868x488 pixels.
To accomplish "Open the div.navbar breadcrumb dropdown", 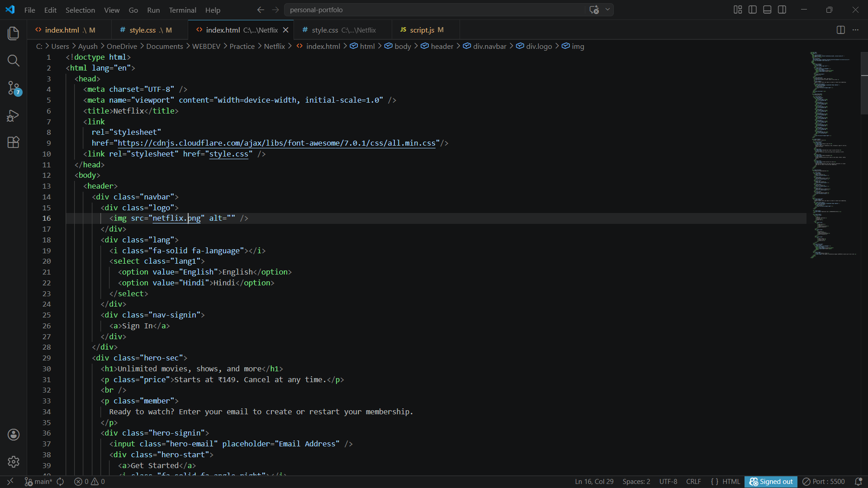I will tap(489, 46).
